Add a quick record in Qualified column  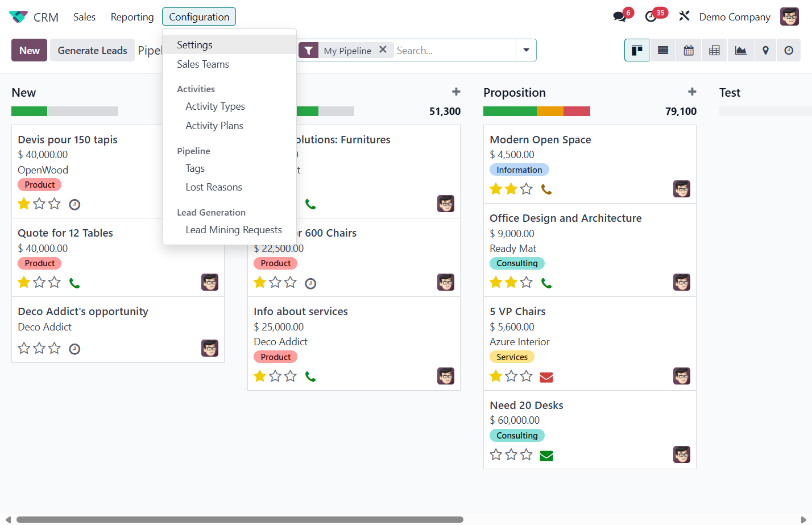tap(456, 92)
